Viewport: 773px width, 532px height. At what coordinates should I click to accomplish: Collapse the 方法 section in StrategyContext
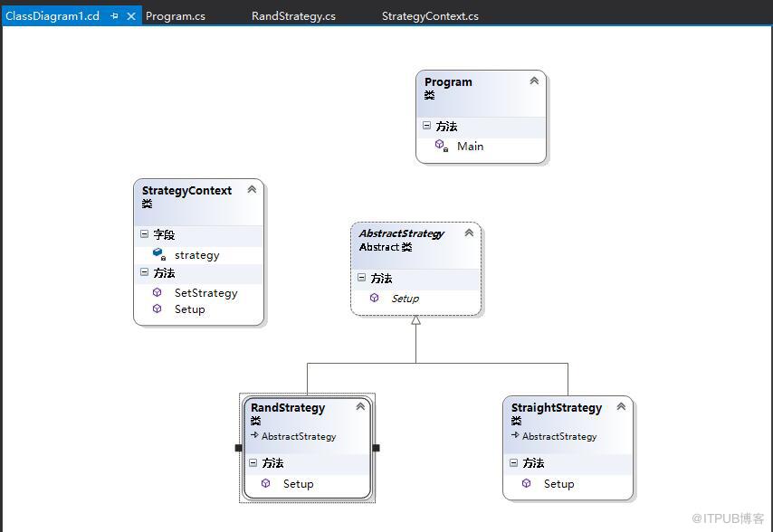pyautogui.click(x=145, y=272)
